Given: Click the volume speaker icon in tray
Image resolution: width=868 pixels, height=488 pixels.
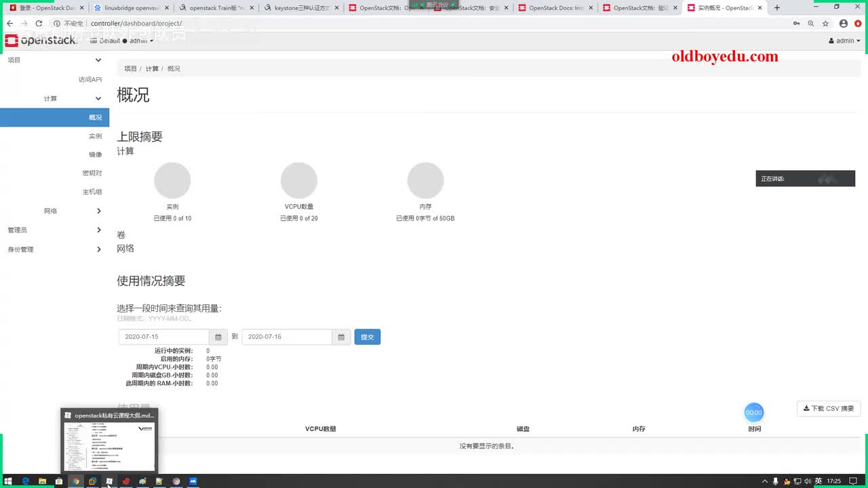Looking at the screenshot, I should click(808, 481).
